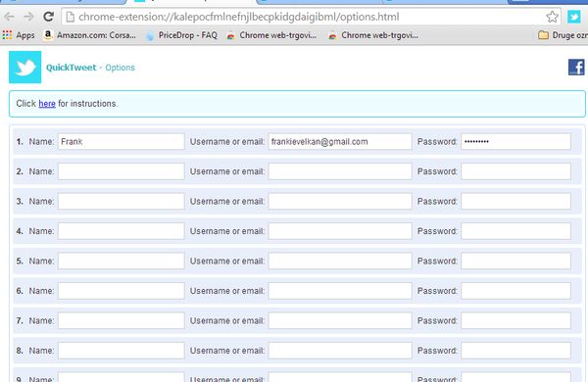Image resolution: width=588 pixels, height=382 pixels.
Task: Open the first Chrome web-trgovi... bookmark
Action: tap(271, 35)
